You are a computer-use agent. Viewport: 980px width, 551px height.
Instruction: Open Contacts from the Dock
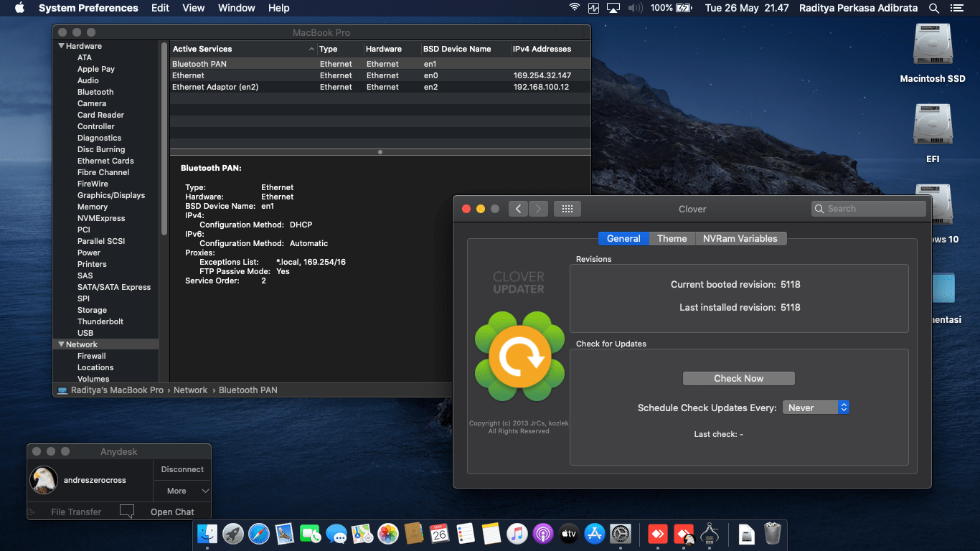(x=414, y=534)
